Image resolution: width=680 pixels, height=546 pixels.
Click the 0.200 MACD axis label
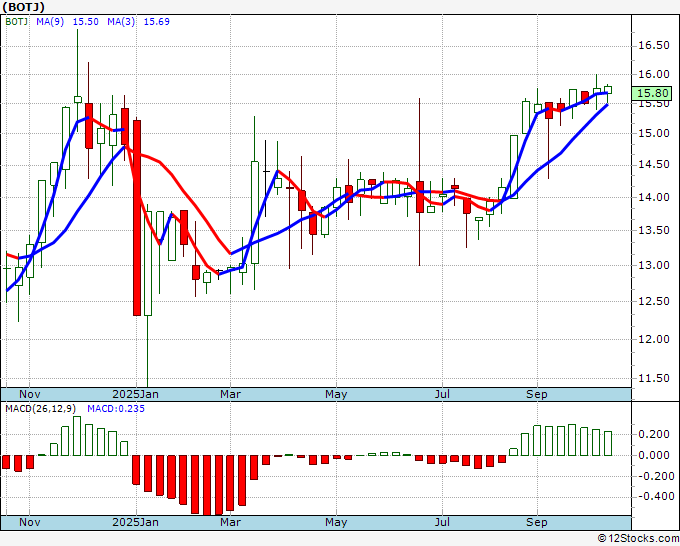click(654, 434)
